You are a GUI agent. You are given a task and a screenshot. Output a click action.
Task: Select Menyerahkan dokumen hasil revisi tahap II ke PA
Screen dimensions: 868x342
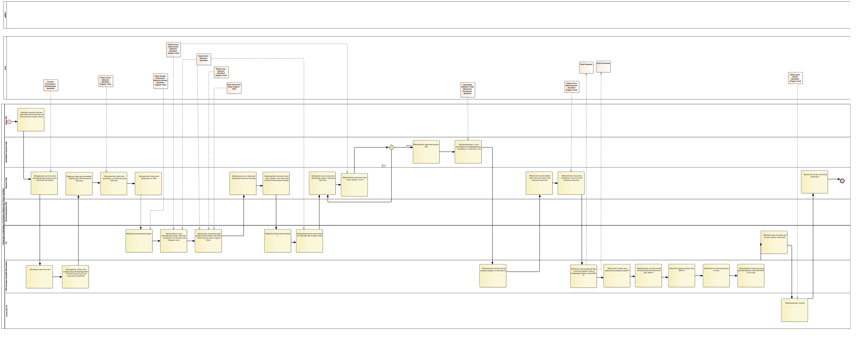pyautogui.click(x=355, y=185)
